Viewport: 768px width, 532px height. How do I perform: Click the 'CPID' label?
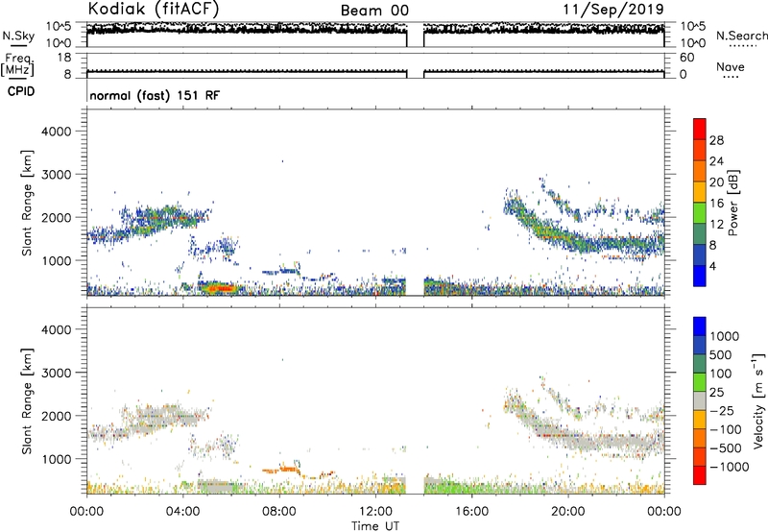coord(21,91)
